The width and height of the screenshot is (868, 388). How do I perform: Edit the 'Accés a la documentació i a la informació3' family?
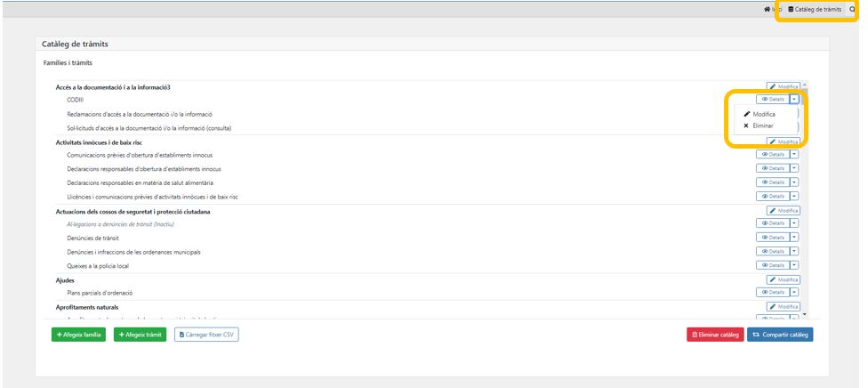tap(784, 86)
